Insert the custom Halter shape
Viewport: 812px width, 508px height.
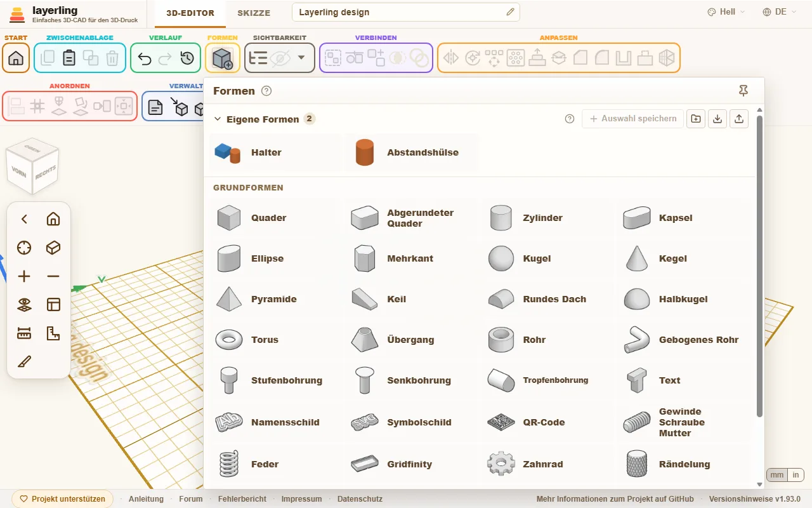[x=275, y=152]
